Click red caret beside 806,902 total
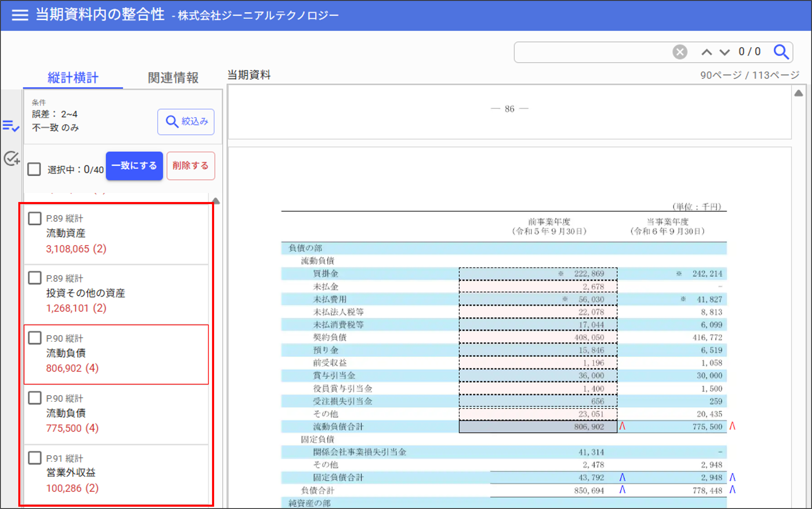The height and width of the screenshot is (509, 812). coord(622,426)
